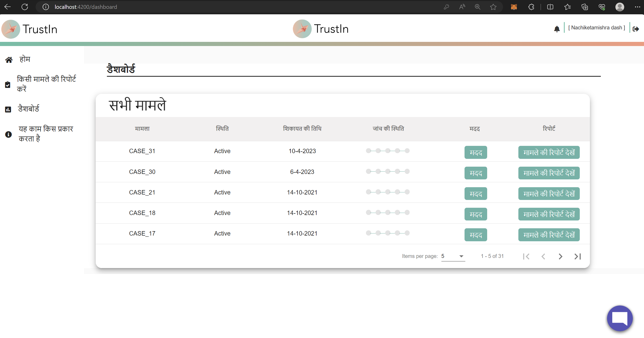The image size is (644, 338).
Task: View case report for CASE_21
Action: (x=549, y=194)
